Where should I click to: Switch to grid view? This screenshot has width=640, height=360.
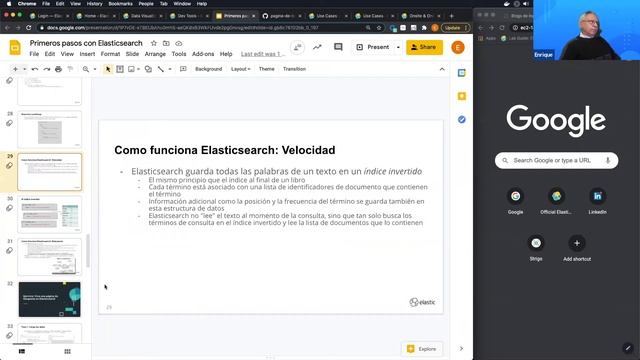point(67,351)
